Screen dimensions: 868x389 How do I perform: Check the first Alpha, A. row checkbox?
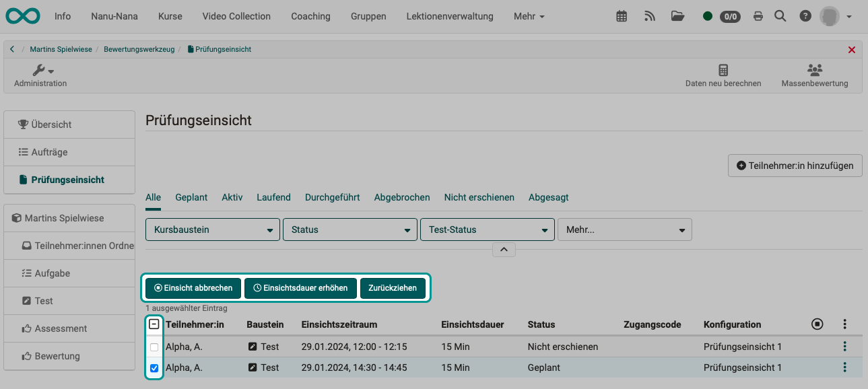pyautogui.click(x=154, y=347)
